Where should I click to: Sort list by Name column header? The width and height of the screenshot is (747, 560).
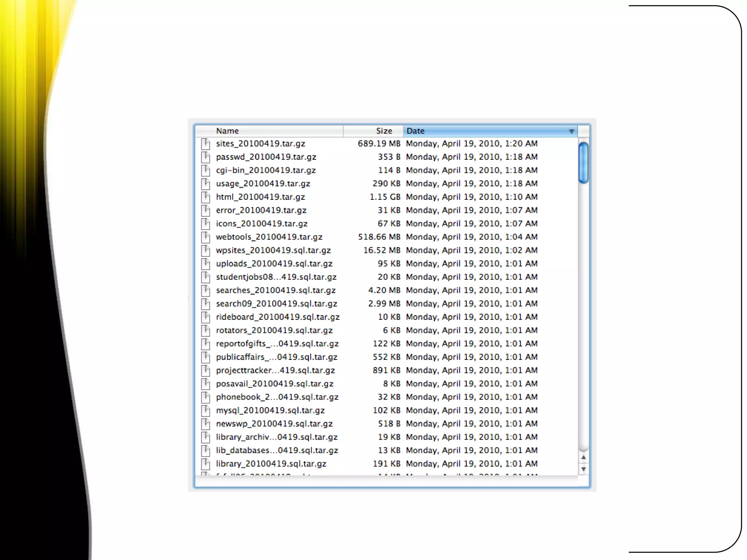click(227, 131)
